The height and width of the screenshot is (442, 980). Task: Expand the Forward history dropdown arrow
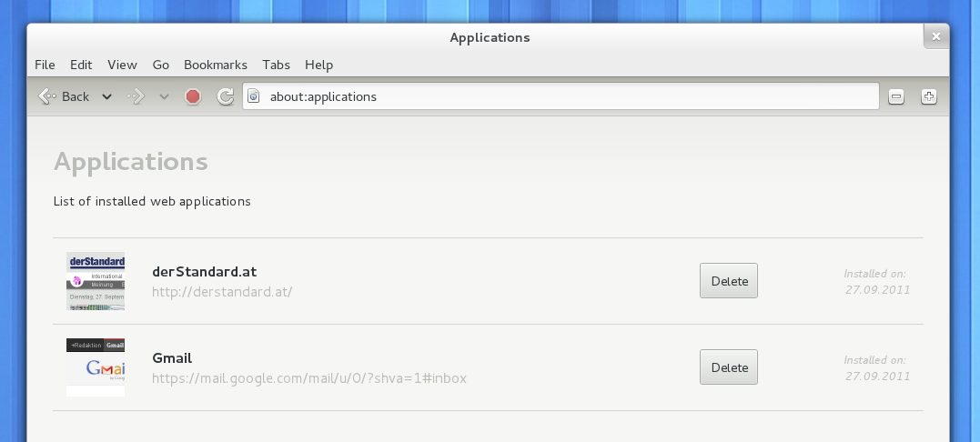click(164, 96)
